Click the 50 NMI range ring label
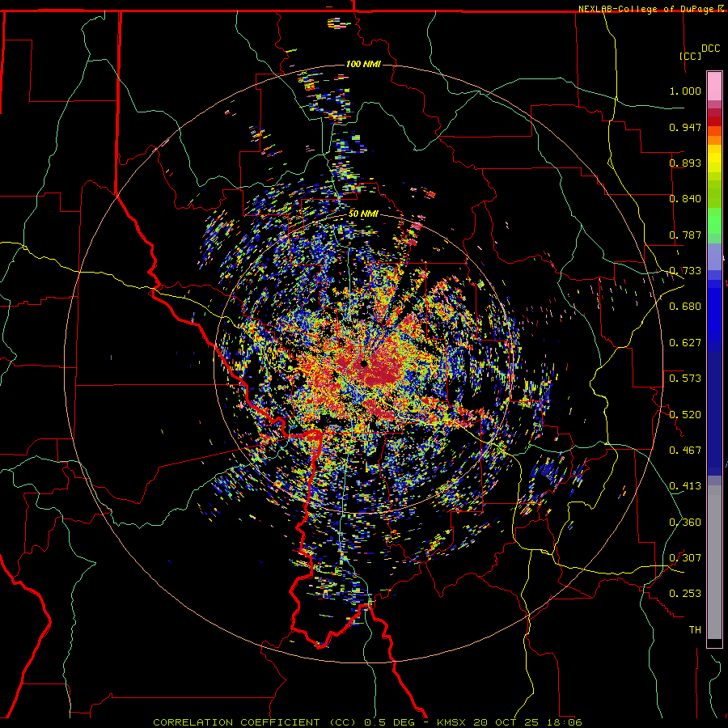Image resolution: width=728 pixels, height=728 pixels. [363, 214]
